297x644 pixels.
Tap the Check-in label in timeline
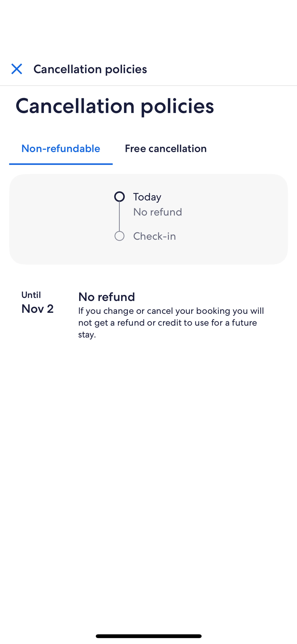point(154,236)
